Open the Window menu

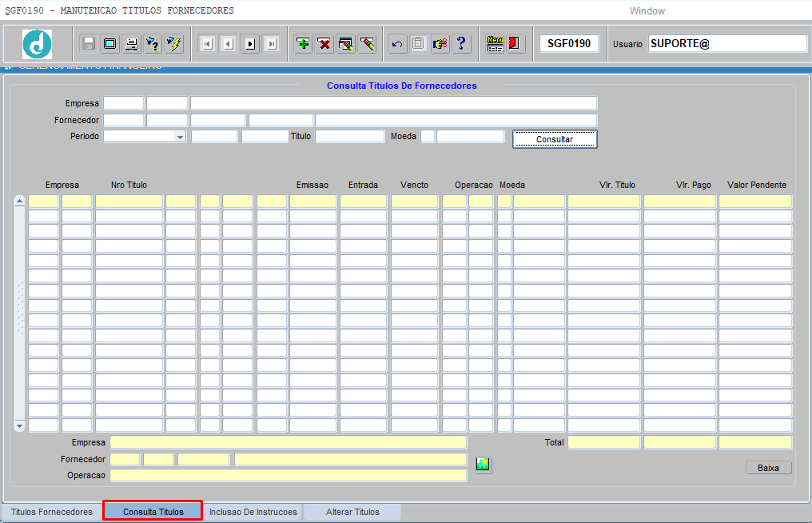[x=647, y=11]
